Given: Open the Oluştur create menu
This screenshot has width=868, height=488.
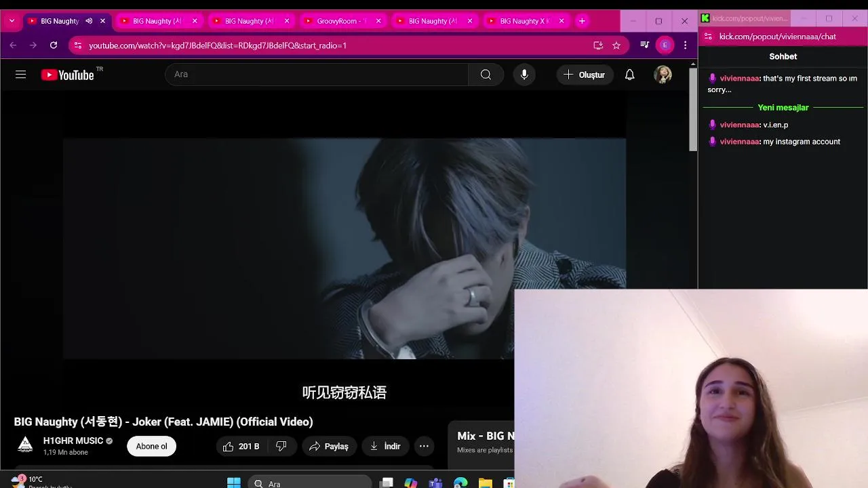Looking at the screenshot, I should [x=585, y=75].
